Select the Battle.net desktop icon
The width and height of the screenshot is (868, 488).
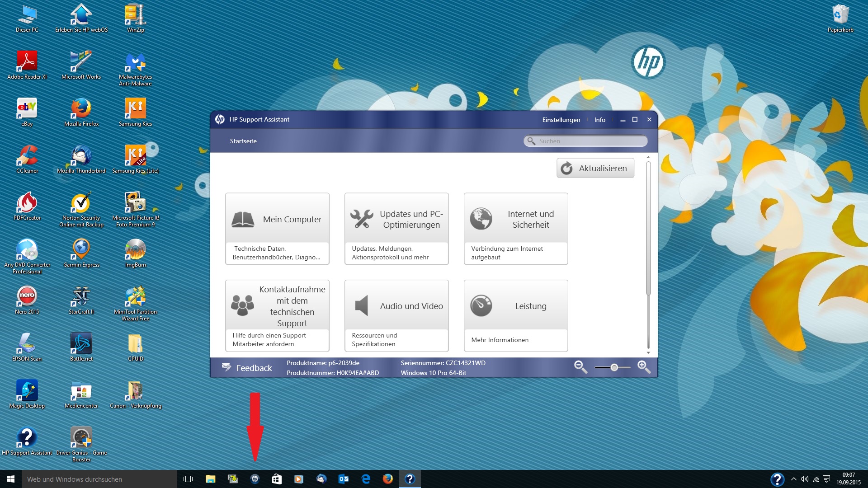[81, 347]
